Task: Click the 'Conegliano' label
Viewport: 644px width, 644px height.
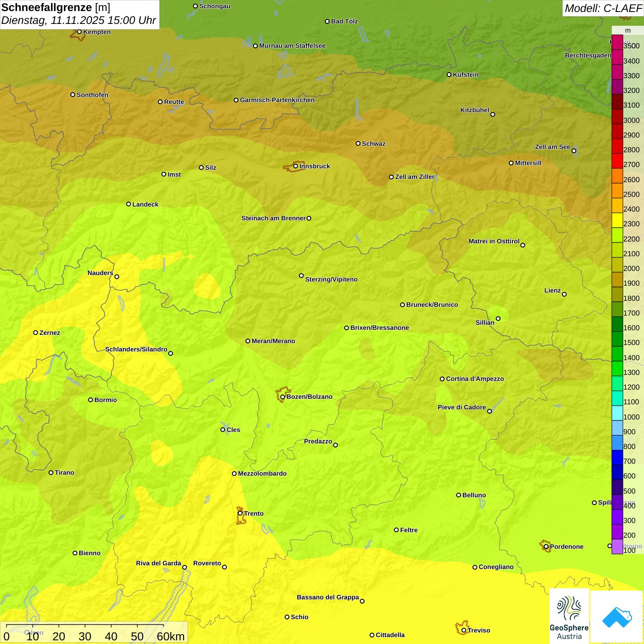Action: tap(496, 567)
